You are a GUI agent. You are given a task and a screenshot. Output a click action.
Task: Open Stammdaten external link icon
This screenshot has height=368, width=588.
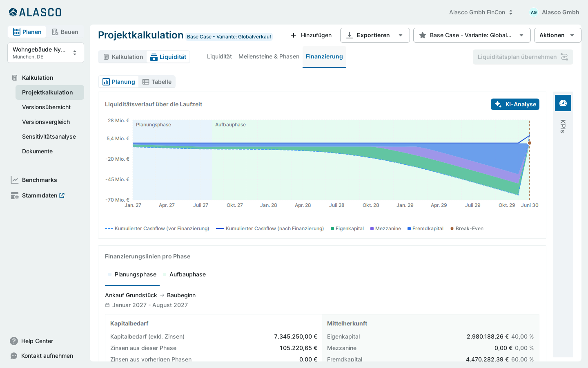(x=62, y=195)
